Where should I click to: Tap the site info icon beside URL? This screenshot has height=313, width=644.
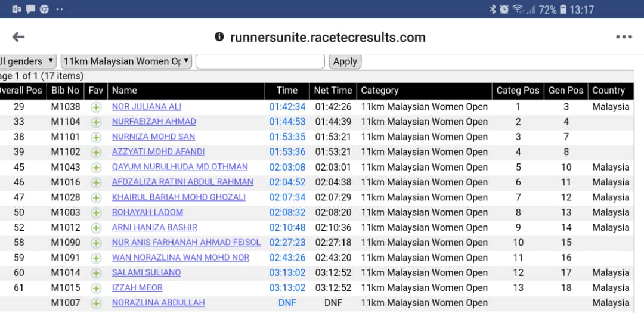click(x=219, y=37)
